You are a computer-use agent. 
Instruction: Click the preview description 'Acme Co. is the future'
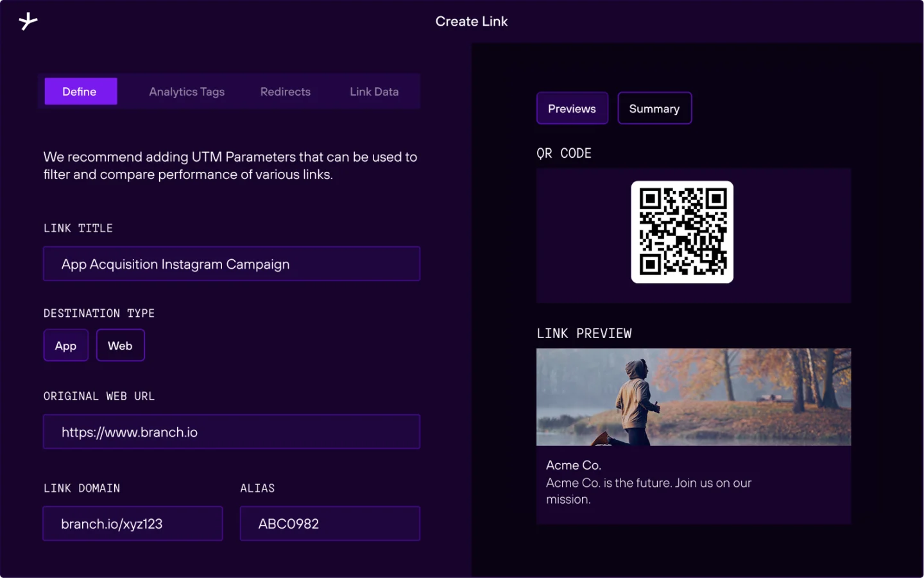(x=649, y=491)
